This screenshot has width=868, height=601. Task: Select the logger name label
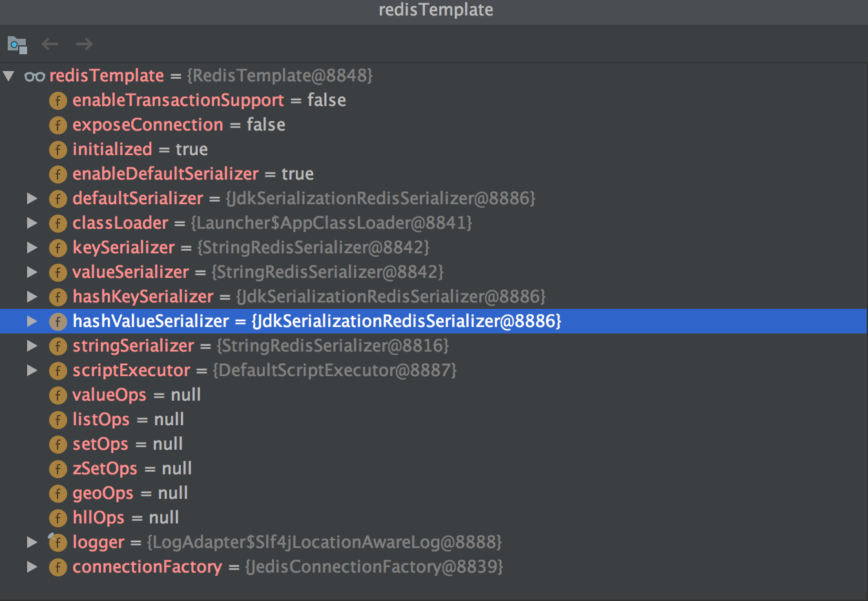[98, 542]
